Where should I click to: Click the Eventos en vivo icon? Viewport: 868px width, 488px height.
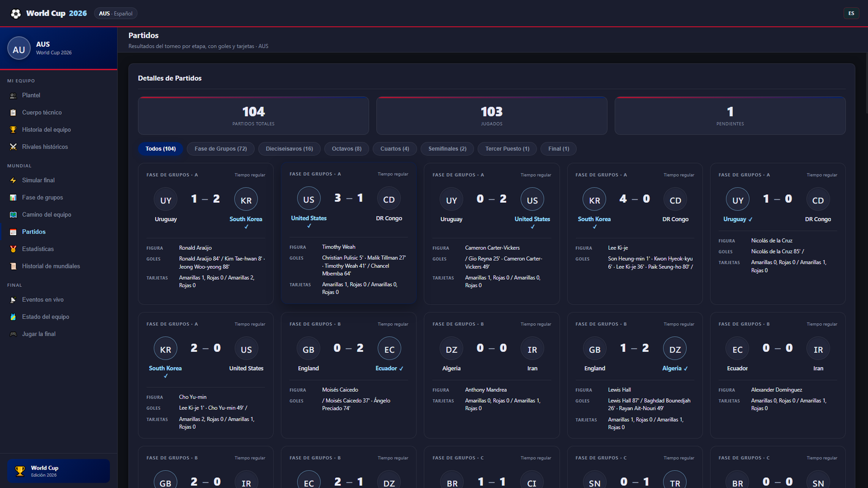coord(13,300)
